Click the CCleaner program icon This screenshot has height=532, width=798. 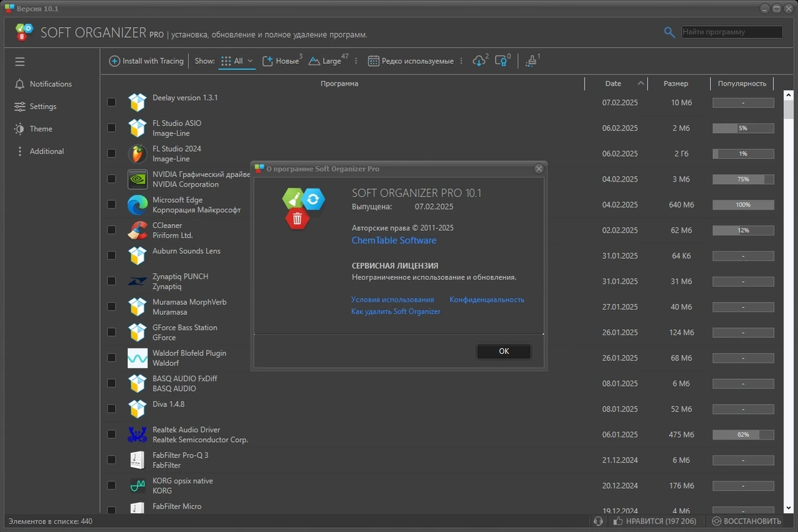[x=138, y=230]
